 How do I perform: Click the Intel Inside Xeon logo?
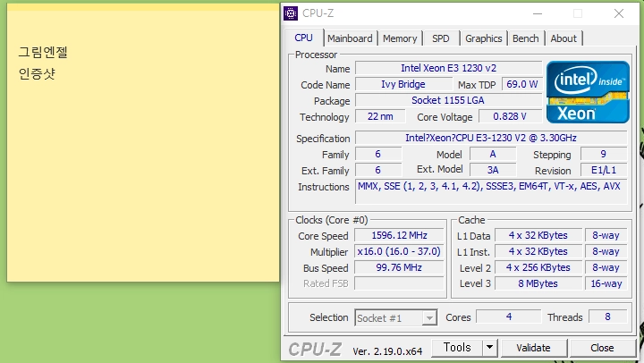click(588, 92)
